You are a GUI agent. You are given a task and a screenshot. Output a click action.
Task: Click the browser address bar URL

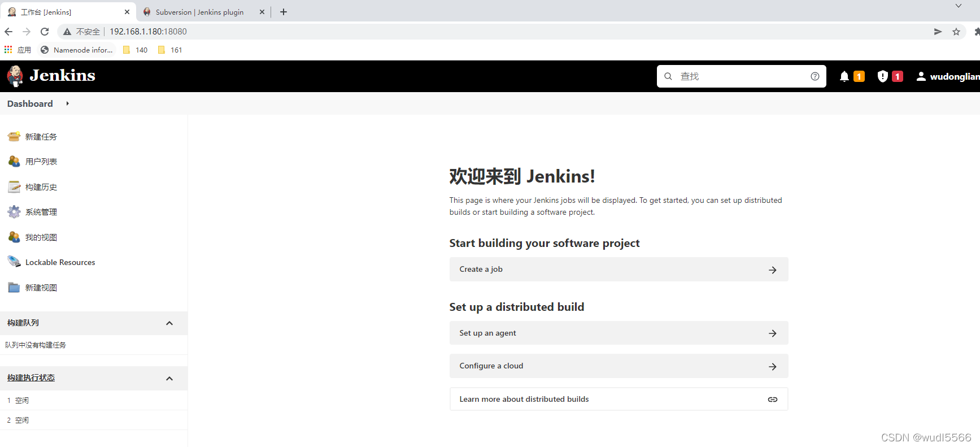click(x=148, y=32)
